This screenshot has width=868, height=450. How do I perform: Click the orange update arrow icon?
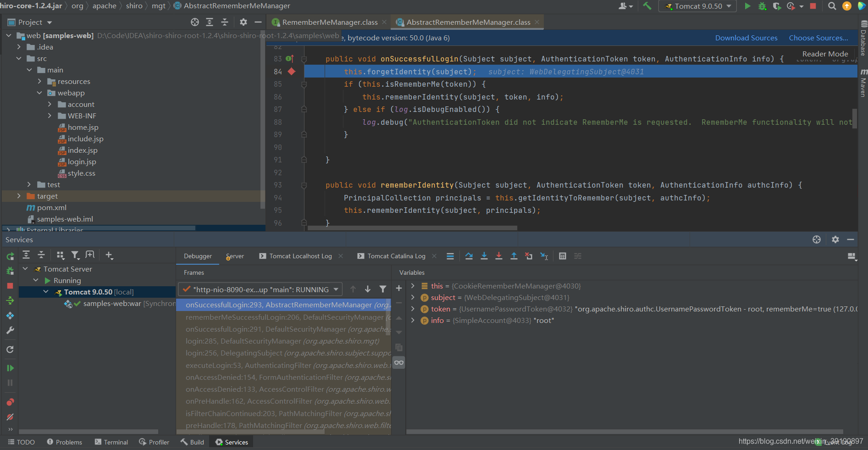847,6
